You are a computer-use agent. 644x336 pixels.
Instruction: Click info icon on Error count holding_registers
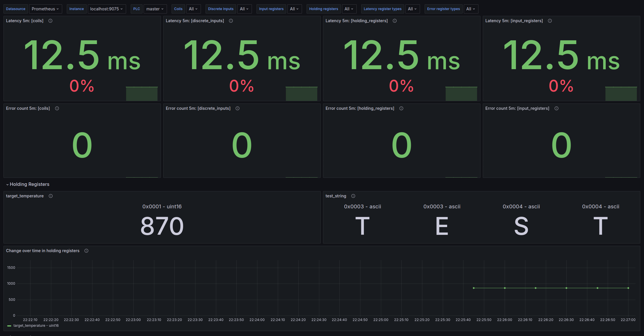pyautogui.click(x=401, y=108)
